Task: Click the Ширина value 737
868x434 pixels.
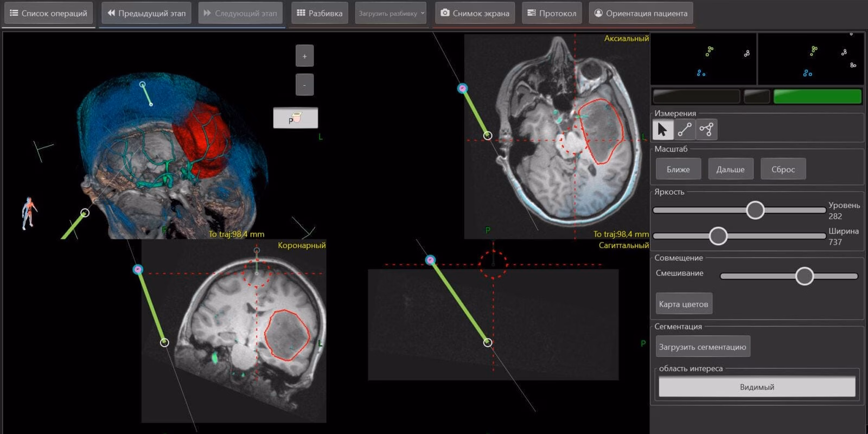Action: 835,242
